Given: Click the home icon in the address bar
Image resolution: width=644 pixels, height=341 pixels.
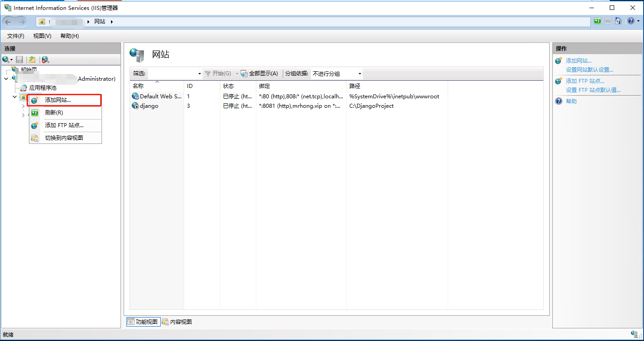Looking at the screenshot, I should (x=618, y=21).
